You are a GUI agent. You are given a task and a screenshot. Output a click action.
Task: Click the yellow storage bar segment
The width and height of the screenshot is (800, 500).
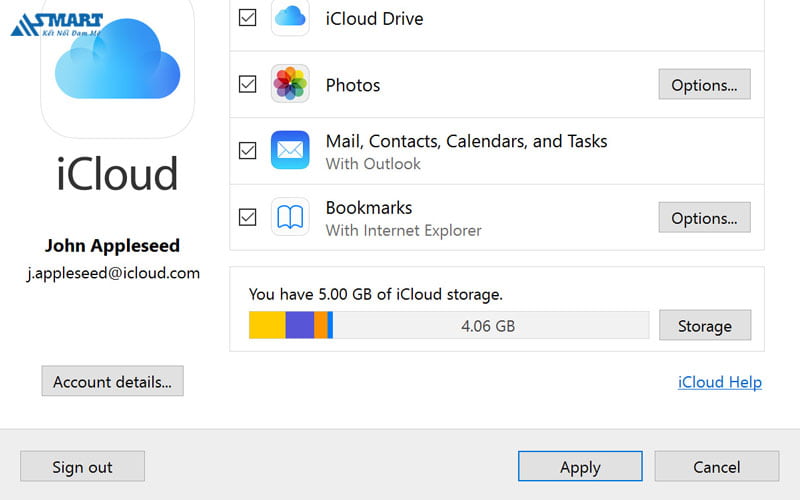(267, 325)
